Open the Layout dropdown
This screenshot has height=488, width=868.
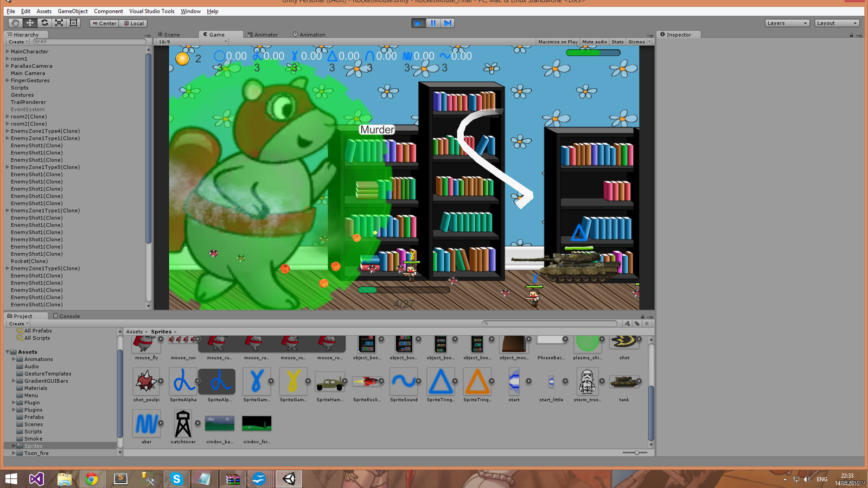837,23
